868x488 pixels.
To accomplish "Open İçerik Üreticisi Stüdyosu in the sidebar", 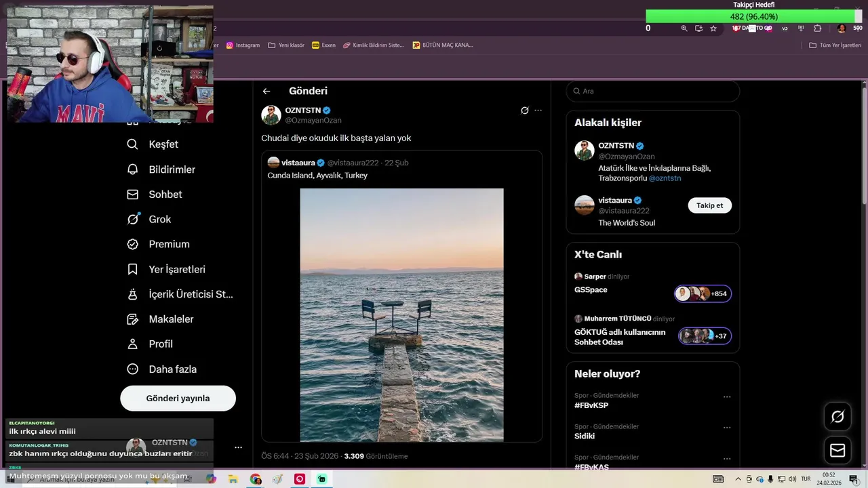I will pos(180,294).
